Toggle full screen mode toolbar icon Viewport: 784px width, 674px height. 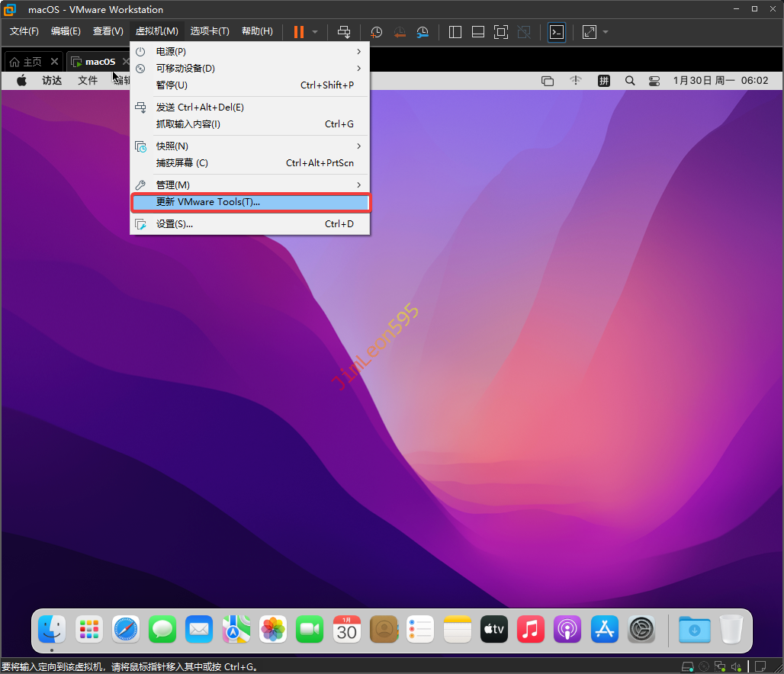coord(590,32)
